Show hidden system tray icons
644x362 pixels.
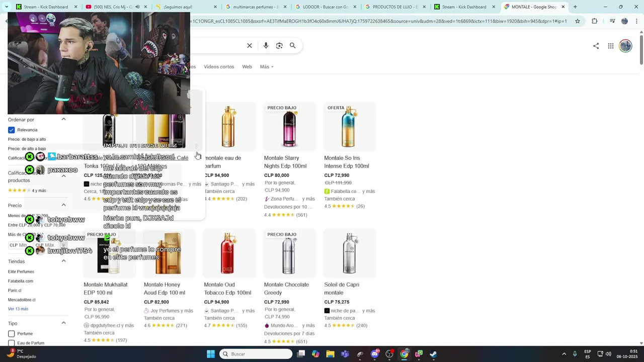564,354
